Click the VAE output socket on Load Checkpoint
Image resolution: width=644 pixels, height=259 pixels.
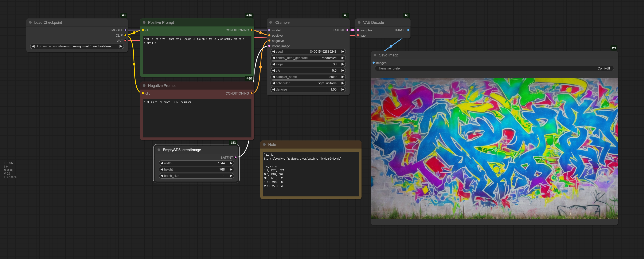[x=125, y=41]
